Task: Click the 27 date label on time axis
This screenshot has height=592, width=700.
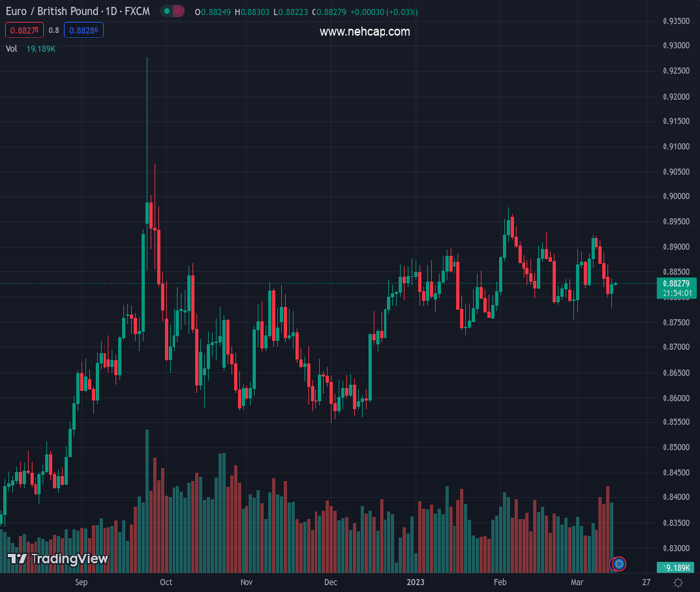Action: point(645,583)
